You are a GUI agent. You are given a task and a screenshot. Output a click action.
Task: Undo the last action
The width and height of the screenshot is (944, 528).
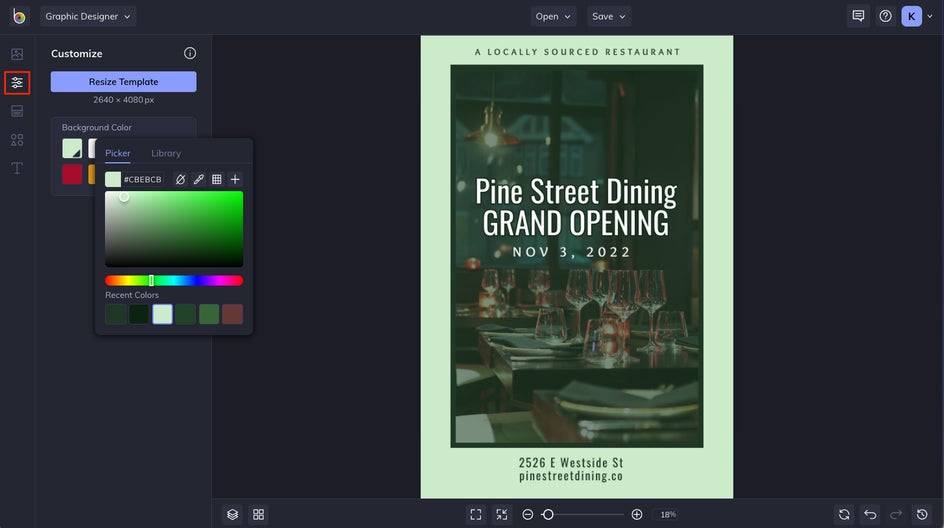[x=870, y=514]
